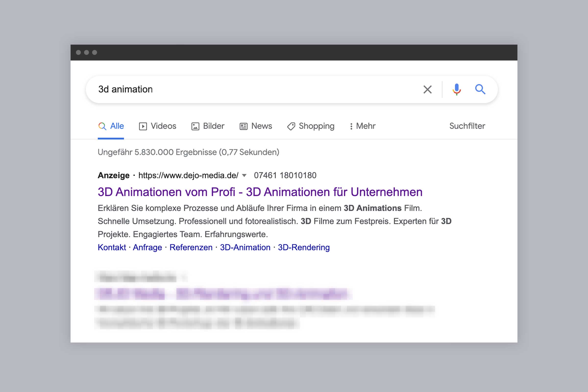Click the Videos play icon
This screenshot has width=588, height=392.
click(x=143, y=126)
